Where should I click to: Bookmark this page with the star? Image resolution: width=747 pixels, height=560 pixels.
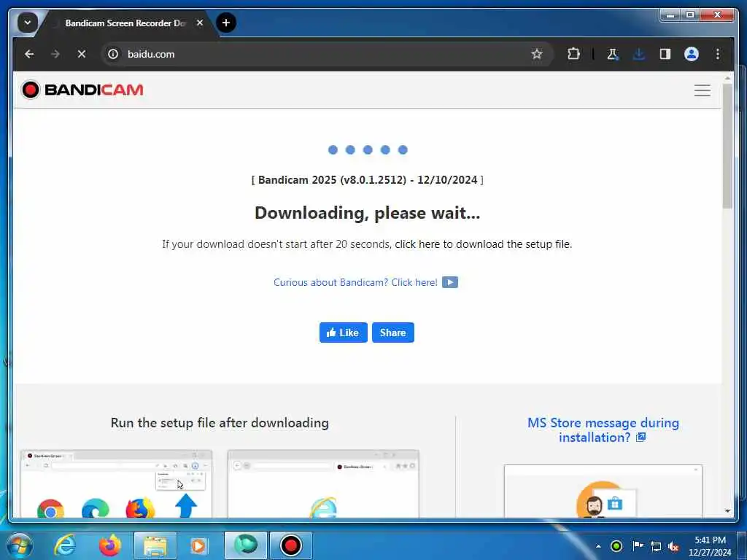[x=537, y=54]
